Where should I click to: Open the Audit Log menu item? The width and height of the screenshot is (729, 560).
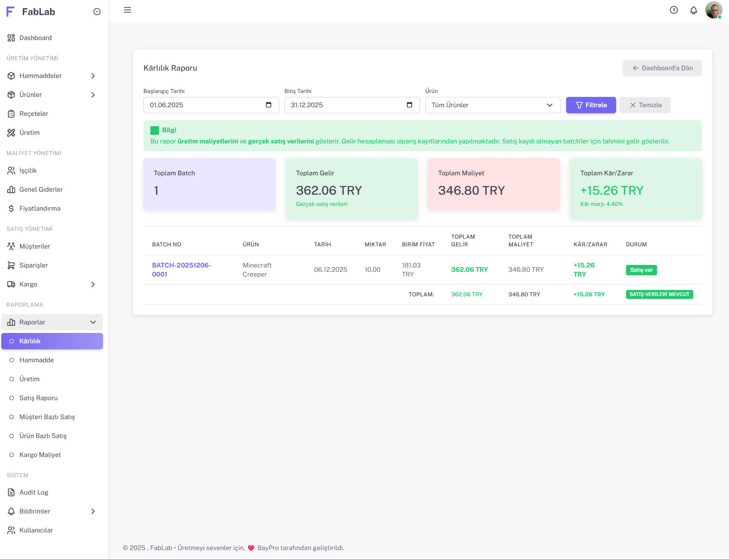(34, 492)
